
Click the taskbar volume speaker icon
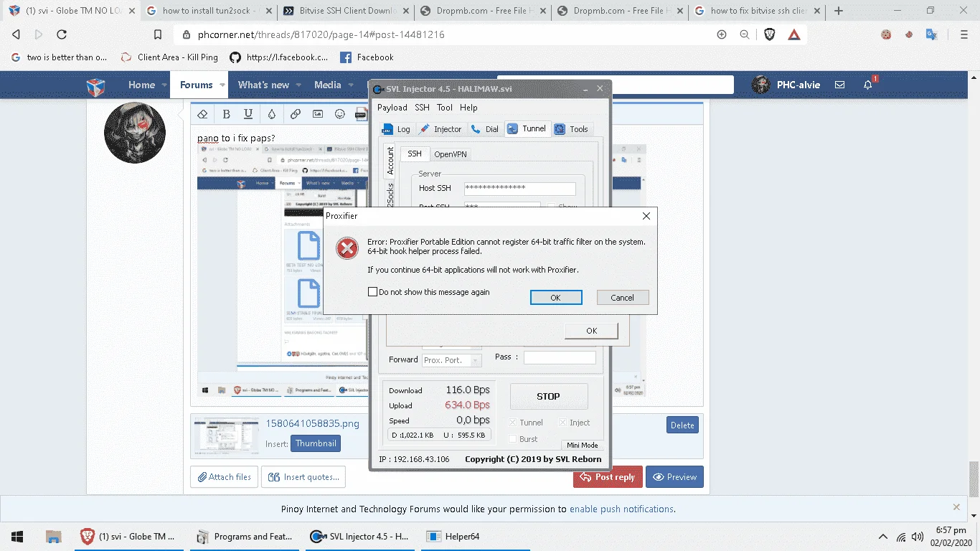click(x=917, y=537)
